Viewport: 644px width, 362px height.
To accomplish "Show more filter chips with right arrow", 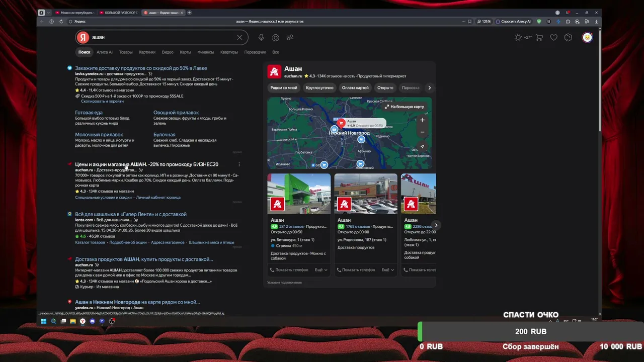I will (429, 87).
